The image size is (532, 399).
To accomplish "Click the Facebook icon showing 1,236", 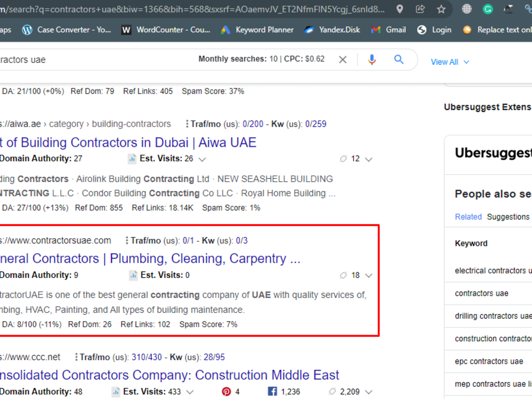I will (272, 392).
